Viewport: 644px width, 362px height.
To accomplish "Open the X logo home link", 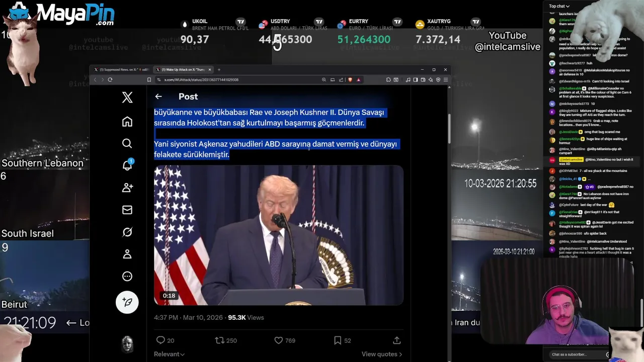I will [x=127, y=97].
